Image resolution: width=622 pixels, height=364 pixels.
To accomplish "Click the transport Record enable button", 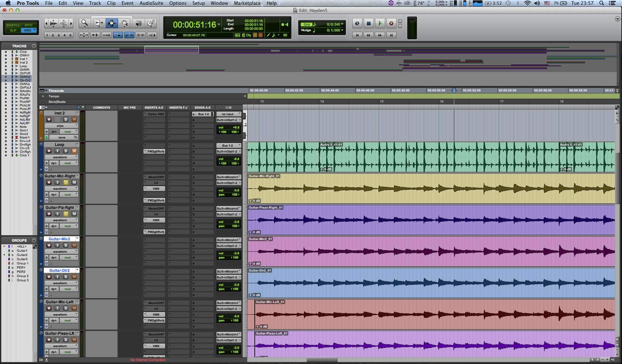I will 391,23.
